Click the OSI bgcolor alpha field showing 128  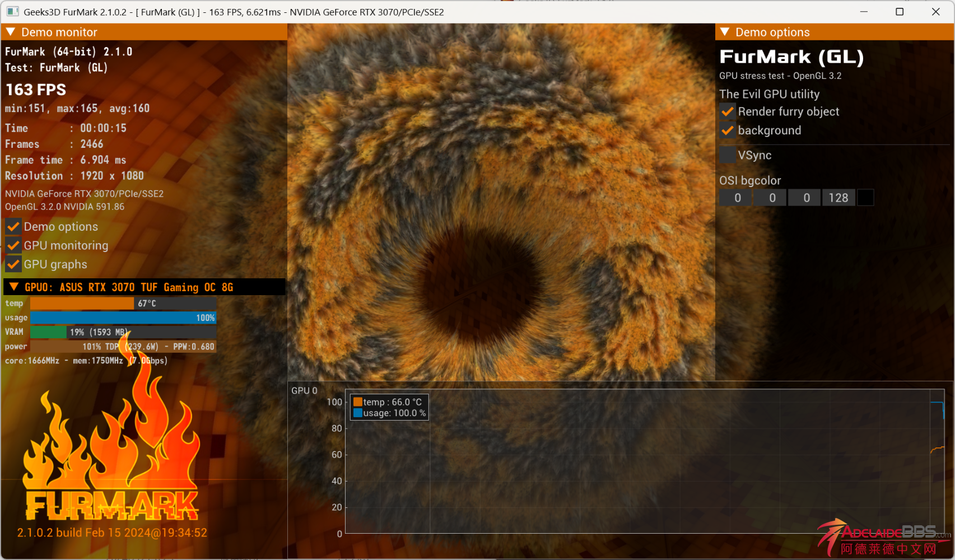(838, 198)
